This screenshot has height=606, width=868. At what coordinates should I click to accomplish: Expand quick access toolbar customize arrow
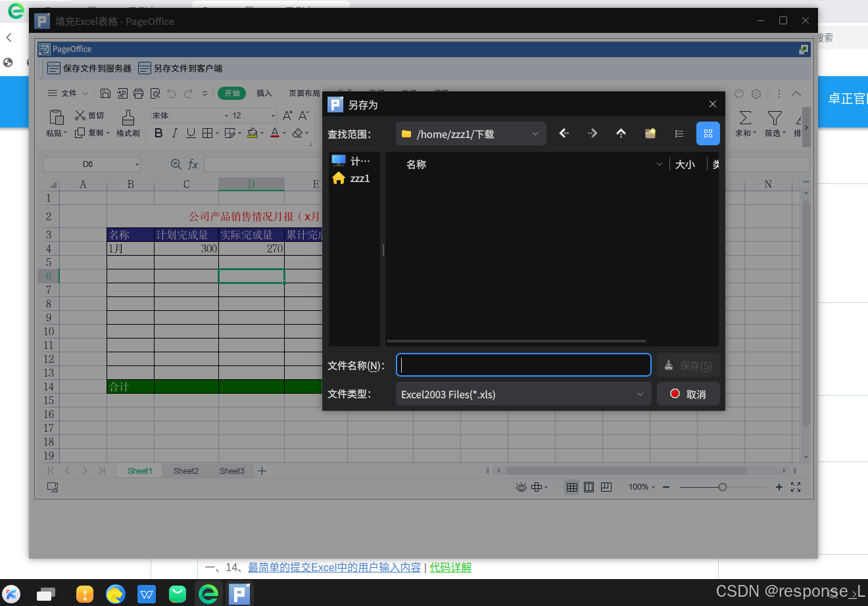pyautogui.click(x=205, y=93)
